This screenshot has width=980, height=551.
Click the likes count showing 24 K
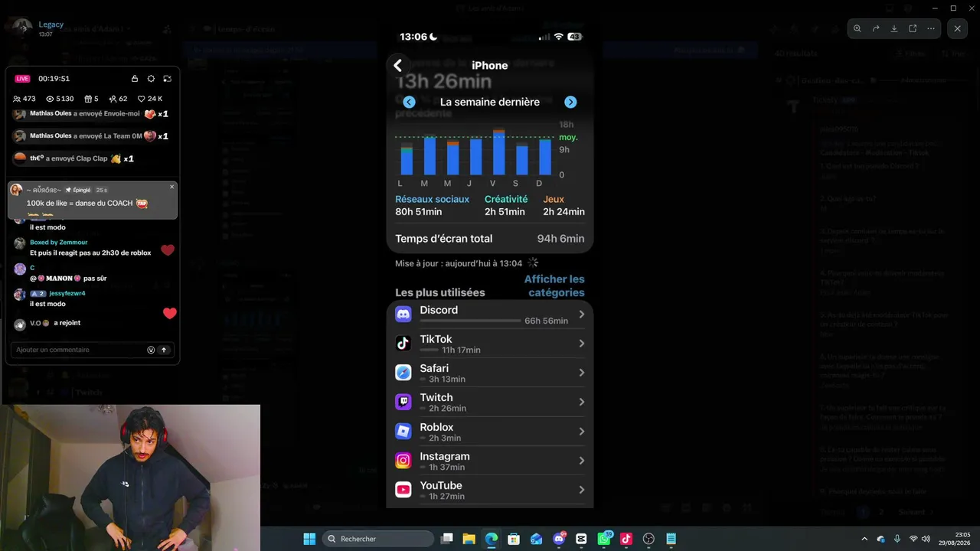(150, 99)
